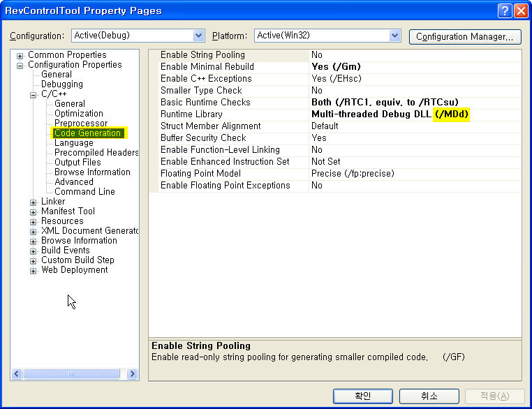
Task: Open the Platform dropdown
Action: (395, 36)
